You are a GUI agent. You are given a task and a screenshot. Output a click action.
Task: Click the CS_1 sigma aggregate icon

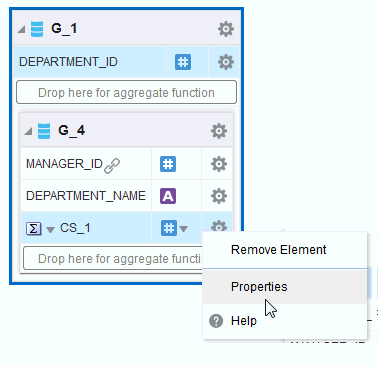click(x=34, y=229)
